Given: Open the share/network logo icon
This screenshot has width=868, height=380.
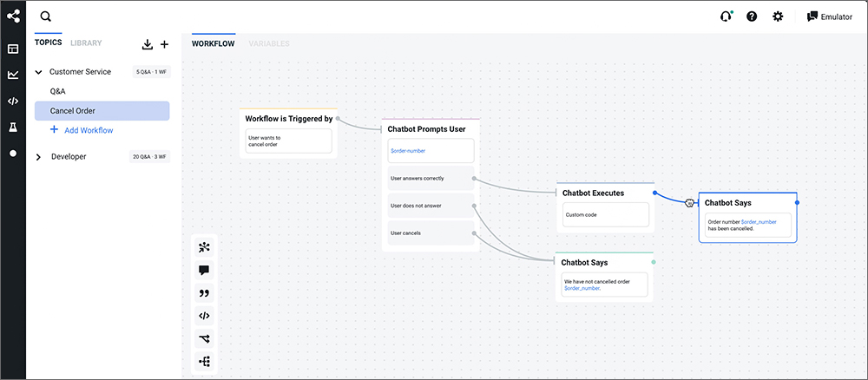Looking at the screenshot, I should tap(13, 16).
